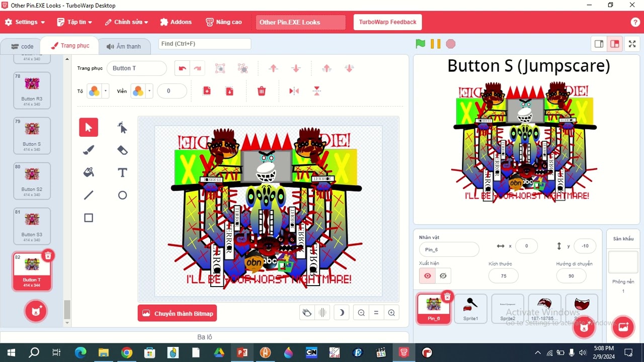
Task: Enter full screen stage mode
Action: click(632, 44)
